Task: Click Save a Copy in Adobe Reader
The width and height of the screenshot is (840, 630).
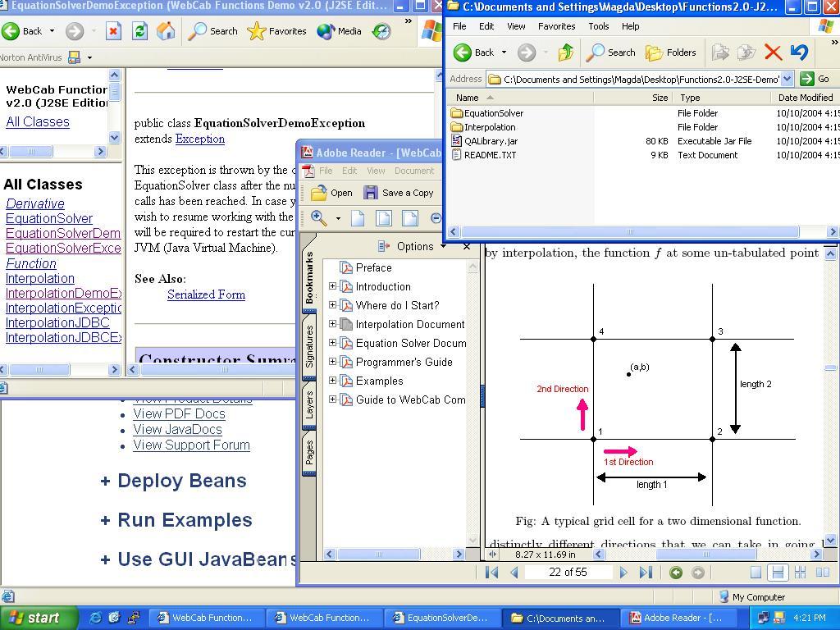Action: tap(399, 193)
